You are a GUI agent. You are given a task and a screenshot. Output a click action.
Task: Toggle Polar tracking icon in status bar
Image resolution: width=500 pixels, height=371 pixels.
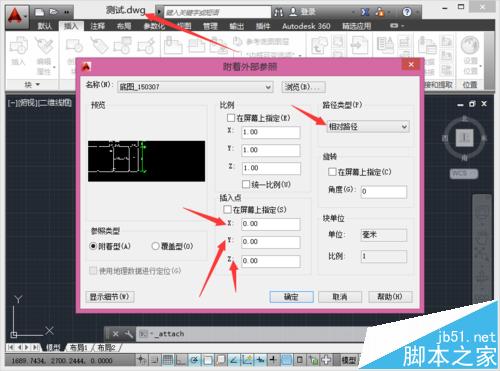(194, 360)
